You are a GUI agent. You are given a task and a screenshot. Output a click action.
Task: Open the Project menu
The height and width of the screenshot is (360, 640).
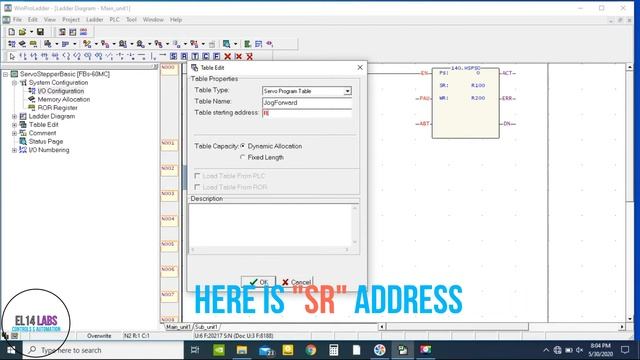click(x=71, y=20)
